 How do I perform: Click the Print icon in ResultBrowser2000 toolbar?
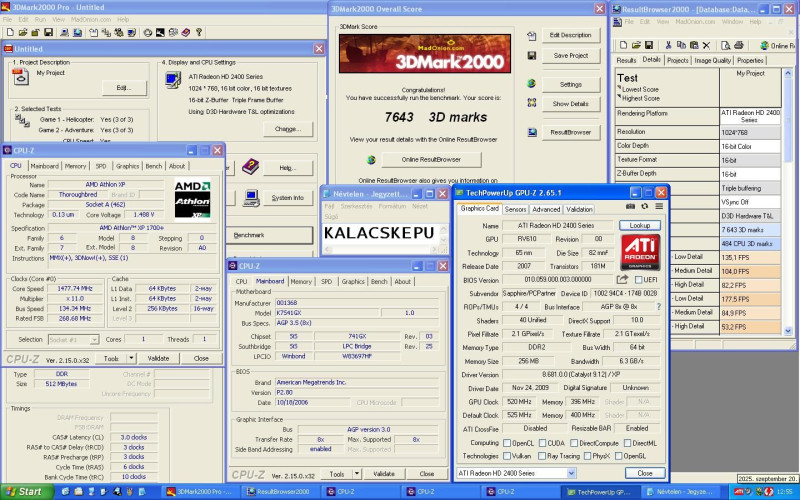coord(738,45)
